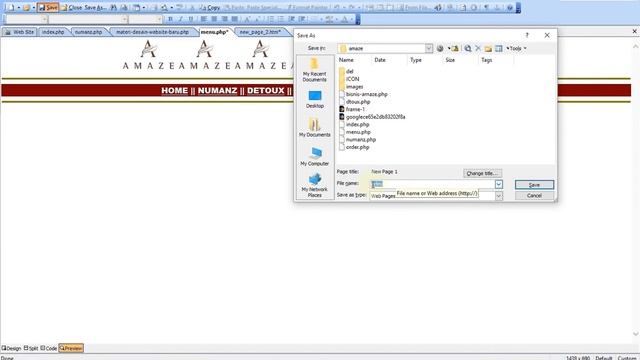
Task: Click the HOME link in page
Action: point(175,91)
